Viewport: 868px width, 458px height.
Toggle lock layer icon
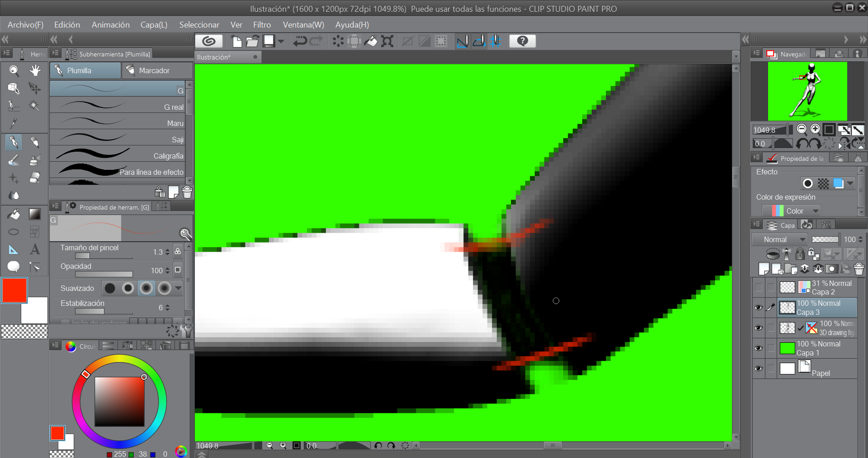click(x=800, y=254)
